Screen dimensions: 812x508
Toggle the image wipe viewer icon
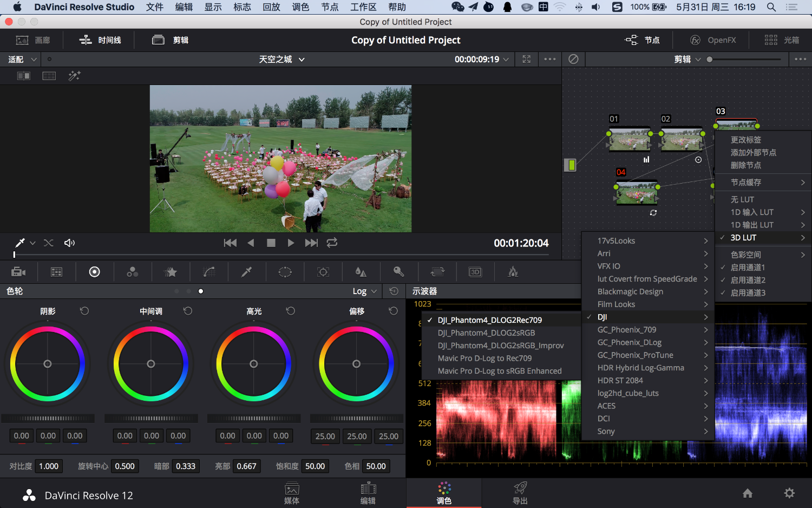24,76
